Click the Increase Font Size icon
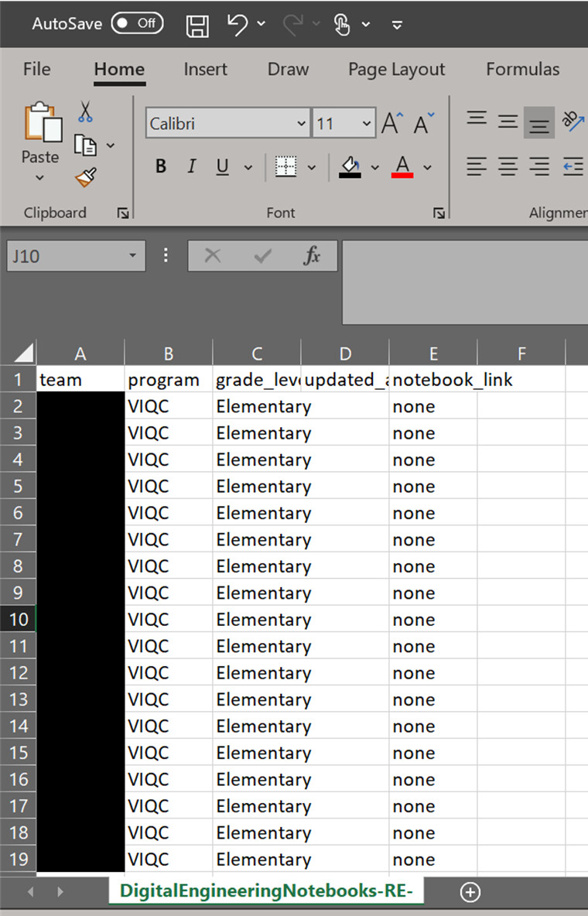Screen dimensions: 588x916 [392, 124]
